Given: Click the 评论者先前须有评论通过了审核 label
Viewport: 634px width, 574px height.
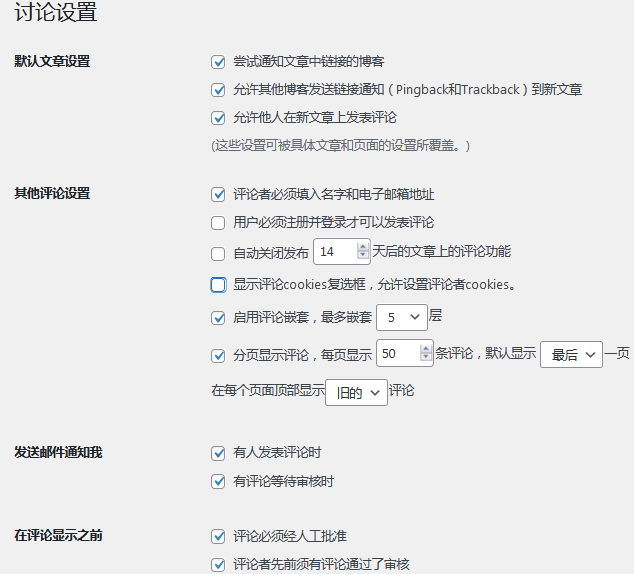Looking at the screenshot, I should click(x=321, y=564).
